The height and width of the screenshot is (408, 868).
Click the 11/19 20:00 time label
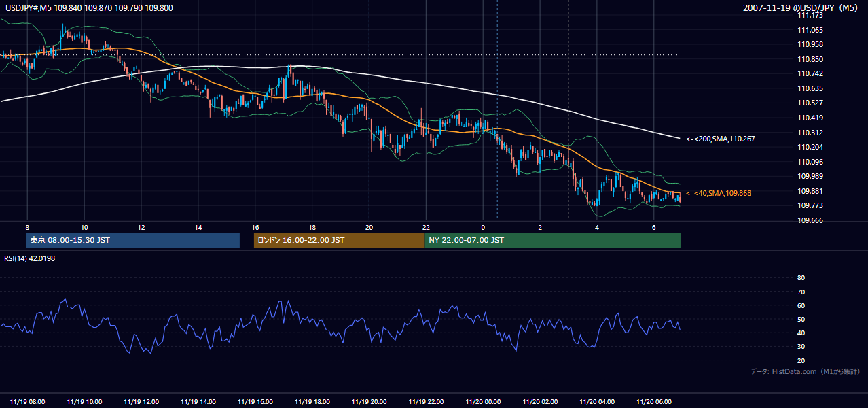369,402
